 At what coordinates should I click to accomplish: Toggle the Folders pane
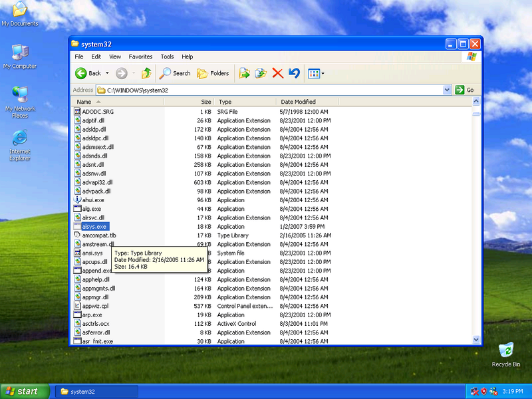[213, 73]
